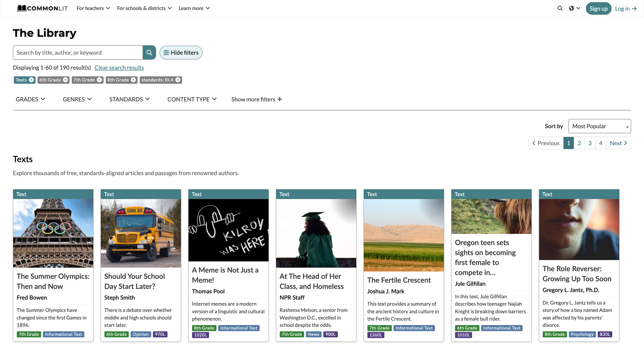The width and height of the screenshot is (644, 344).
Task: Click the Hide filters button
Action: click(x=181, y=52)
